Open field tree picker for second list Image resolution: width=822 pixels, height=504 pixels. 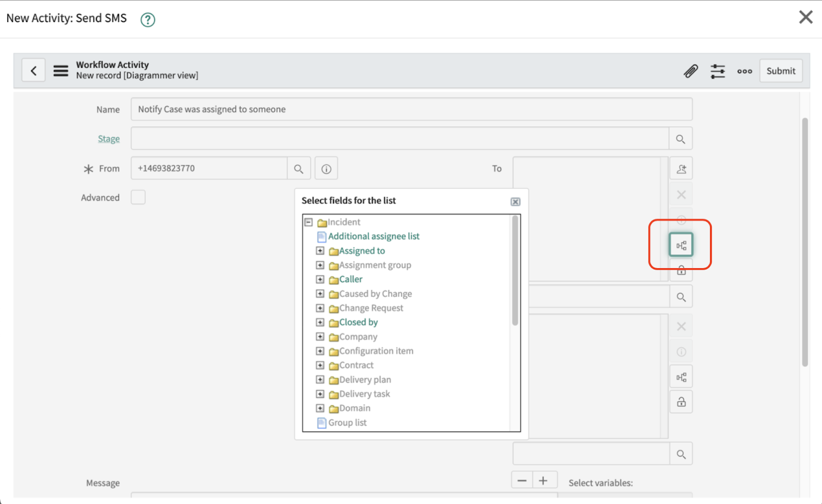681,377
